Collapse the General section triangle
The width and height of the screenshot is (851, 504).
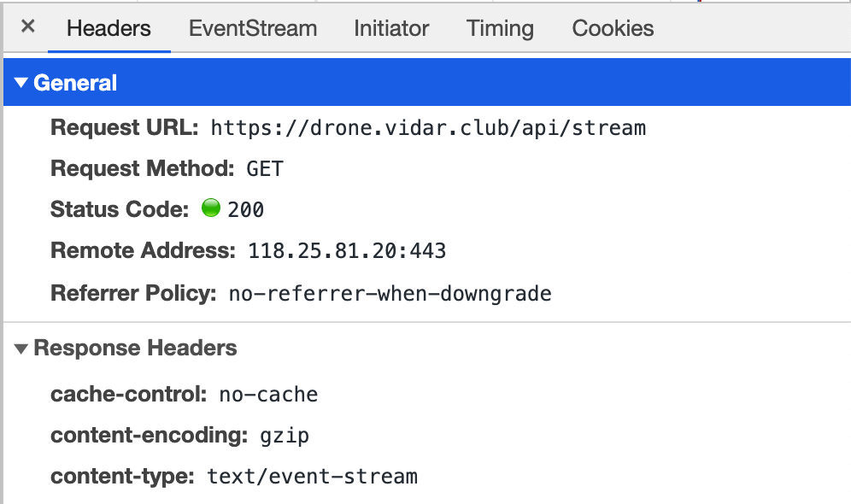click(22, 84)
